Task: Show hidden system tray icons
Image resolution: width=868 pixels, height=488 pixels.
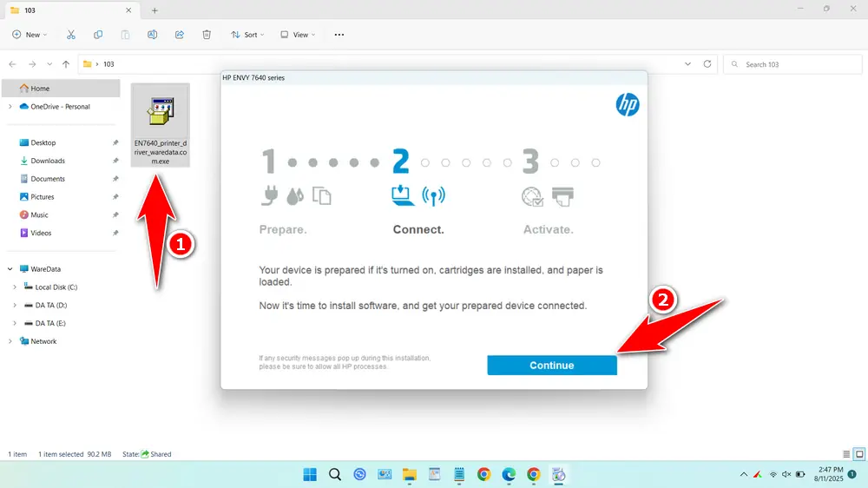Action: 744,474
